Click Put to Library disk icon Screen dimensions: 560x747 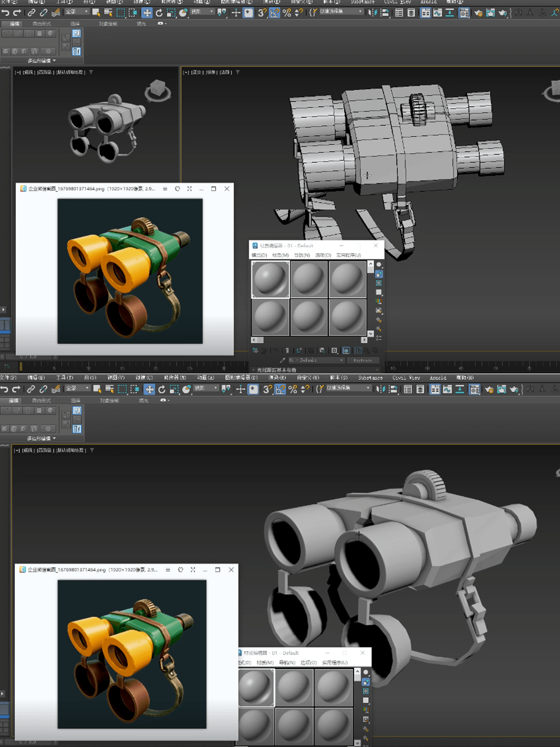[322, 350]
